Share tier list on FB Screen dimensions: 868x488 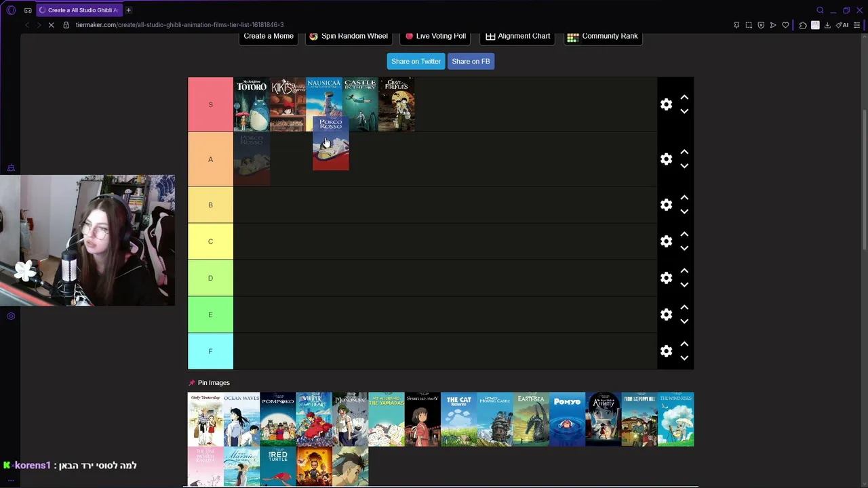point(471,61)
